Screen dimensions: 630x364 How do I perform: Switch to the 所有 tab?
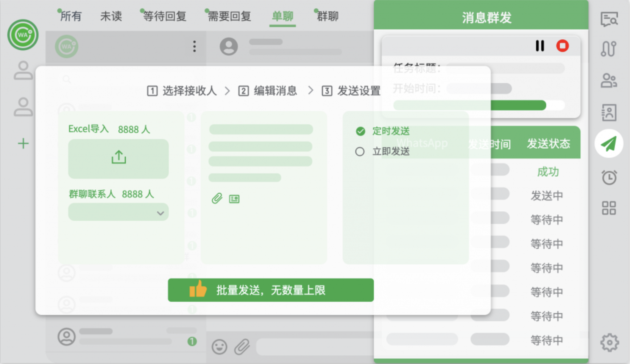71,16
